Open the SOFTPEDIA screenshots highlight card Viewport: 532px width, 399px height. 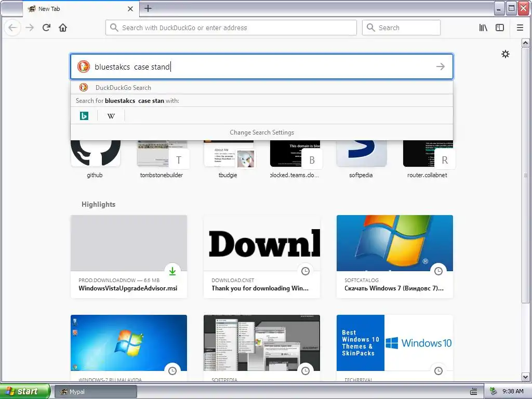(x=262, y=348)
